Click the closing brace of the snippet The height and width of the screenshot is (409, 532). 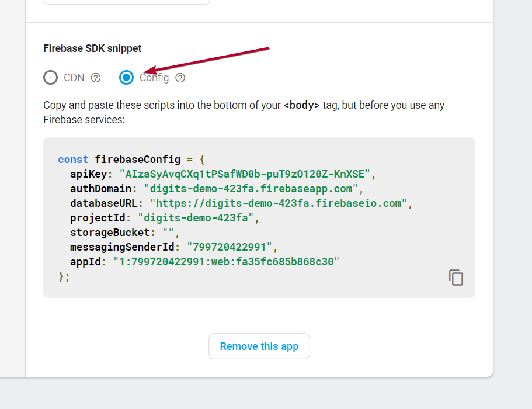[x=62, y=276]
